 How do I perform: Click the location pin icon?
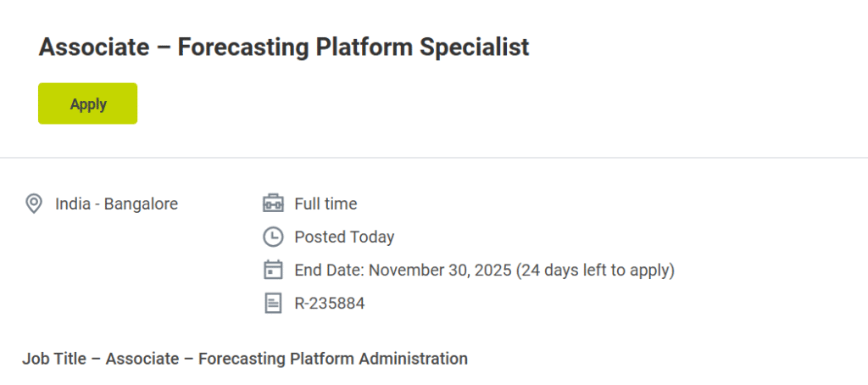(x=34, y=204)
